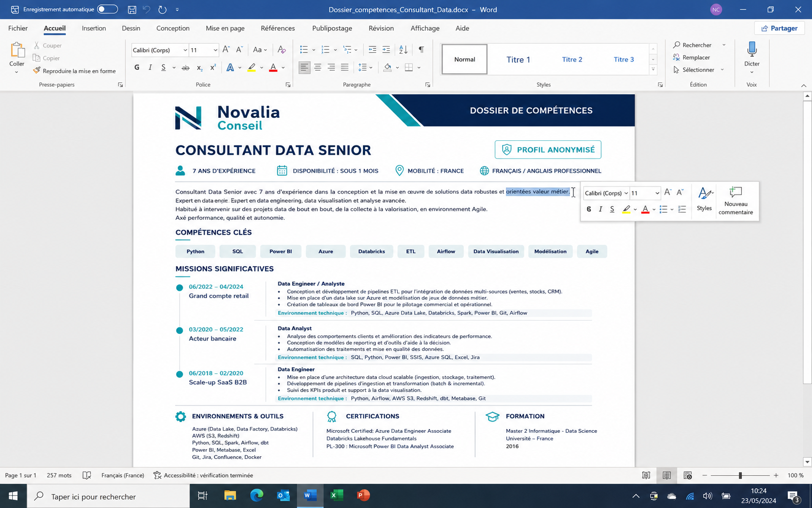
Task: Go to the Révision tab
Action: [x=381, y=28]
